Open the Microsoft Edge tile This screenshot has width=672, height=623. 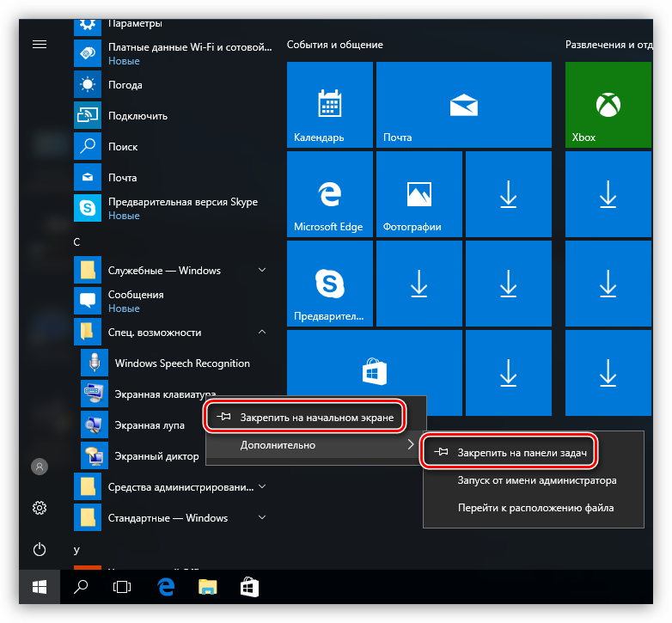click(x=330, y=194)
